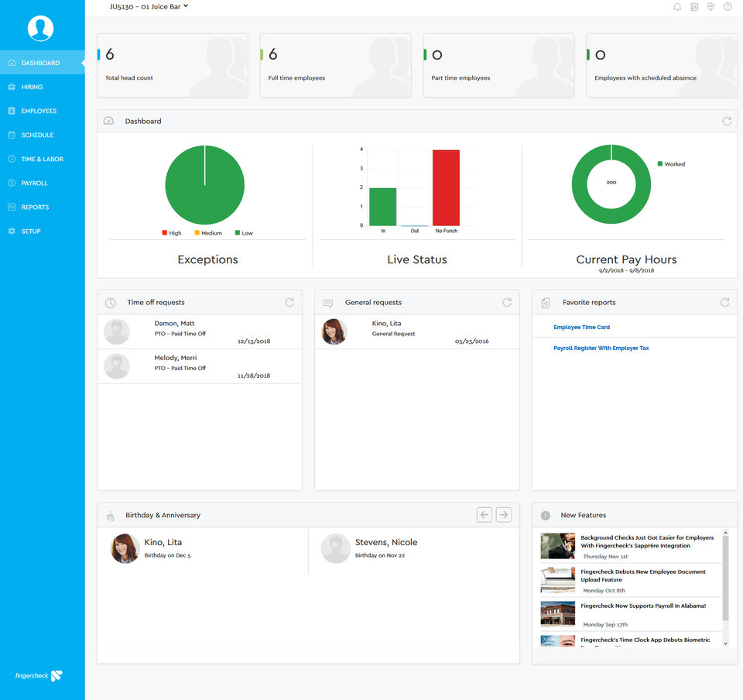
Task: Click the Alabama news building thumbnail
Action: point(558,614)
